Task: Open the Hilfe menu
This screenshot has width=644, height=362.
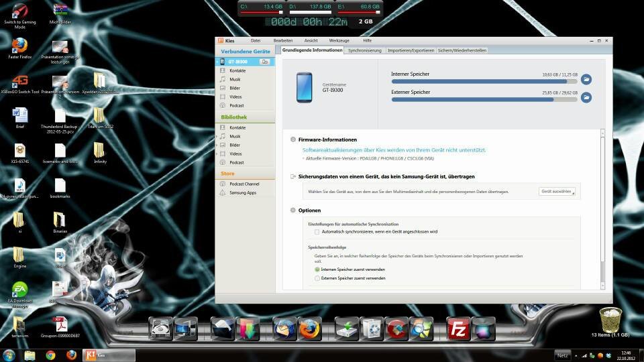Action: 367,41
